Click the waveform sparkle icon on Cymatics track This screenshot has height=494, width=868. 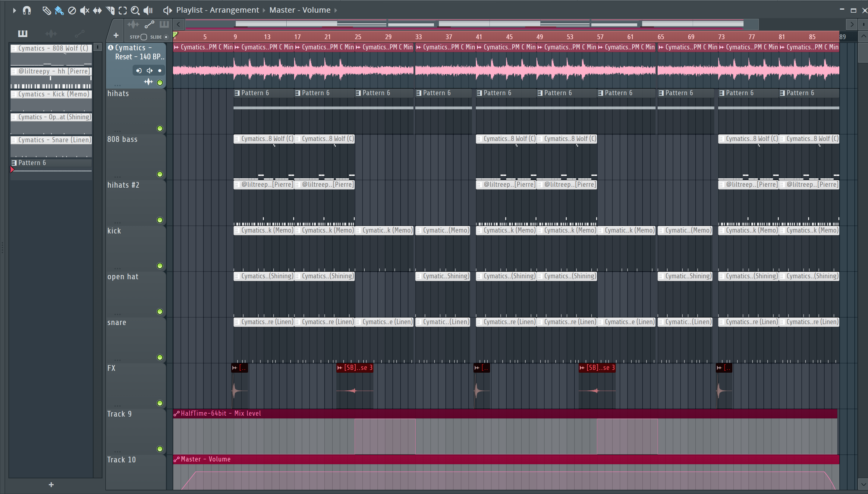[x=148, y=82]
